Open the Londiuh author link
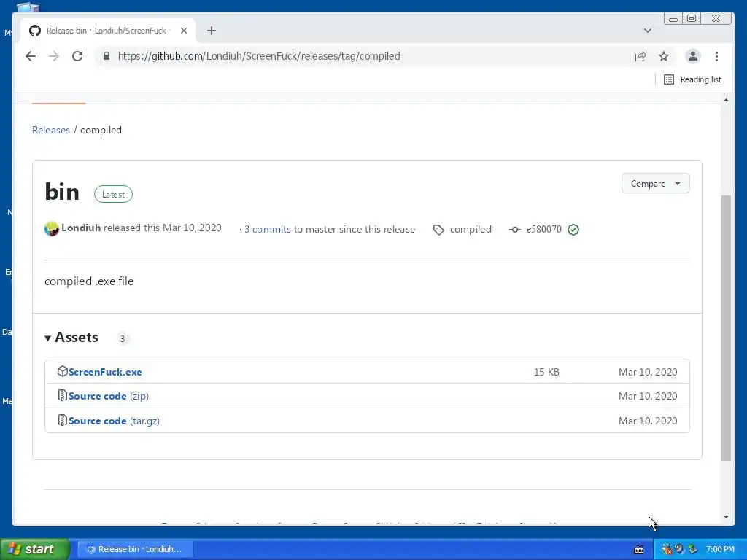 (x=81, y=227)
